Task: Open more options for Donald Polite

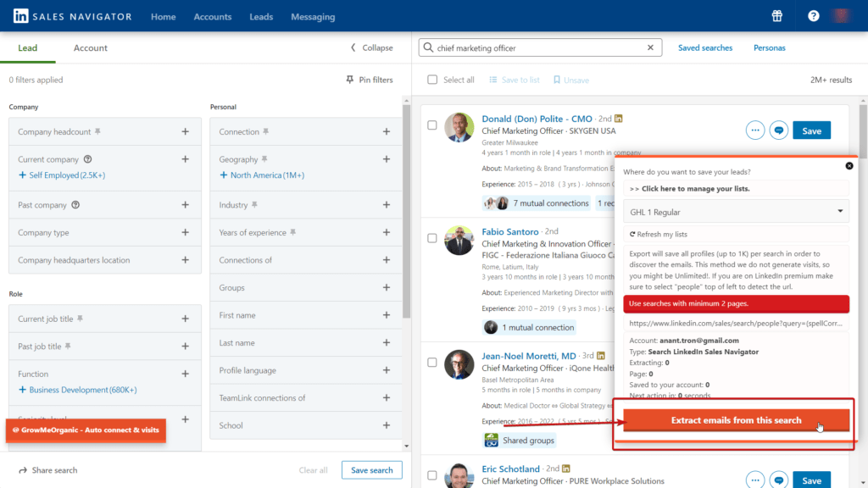Action: 755,130
